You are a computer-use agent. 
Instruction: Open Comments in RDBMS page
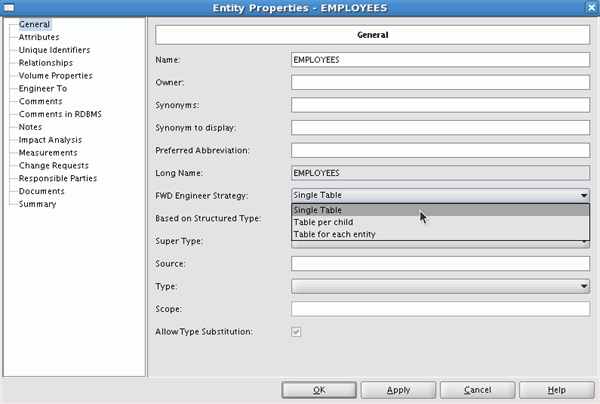click(60, 114)
